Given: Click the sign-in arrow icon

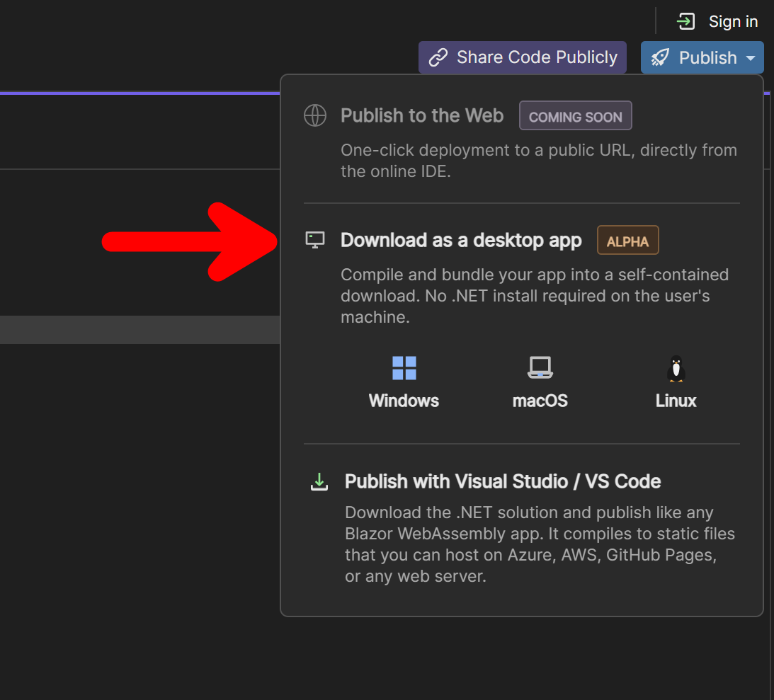Looking at the screenshot, I should click(685, 22).
